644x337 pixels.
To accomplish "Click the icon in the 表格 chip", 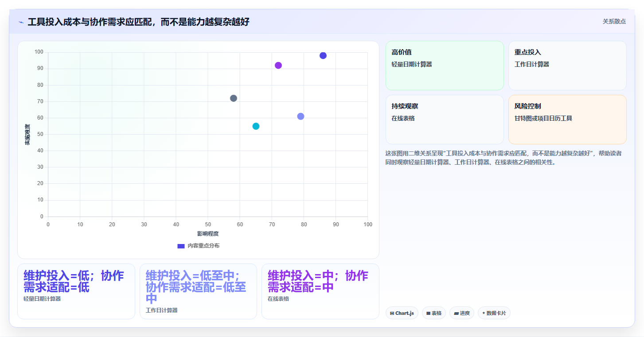I will click(428, 313).
